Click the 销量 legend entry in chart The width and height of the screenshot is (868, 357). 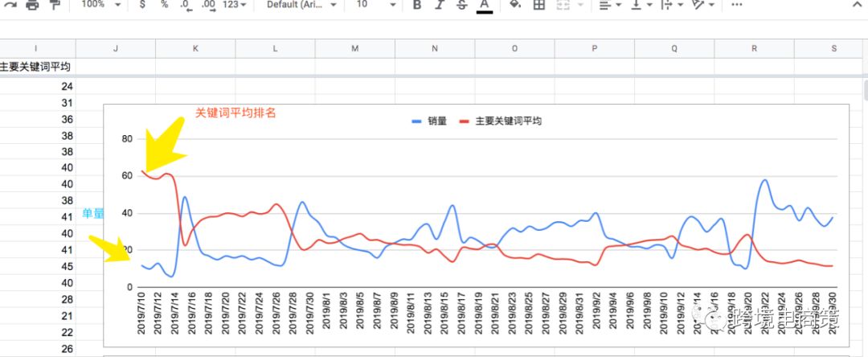[x=429, y=121]
